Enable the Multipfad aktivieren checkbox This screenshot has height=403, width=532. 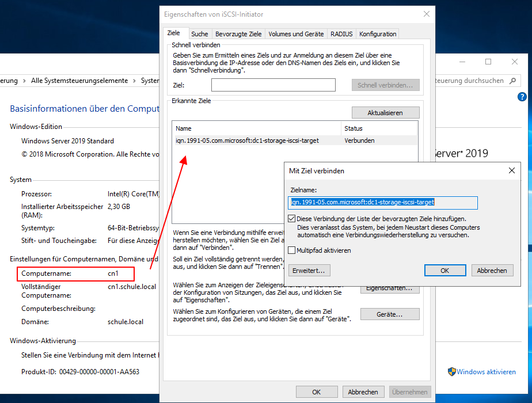pyautogui.click(x=291, y=249)
